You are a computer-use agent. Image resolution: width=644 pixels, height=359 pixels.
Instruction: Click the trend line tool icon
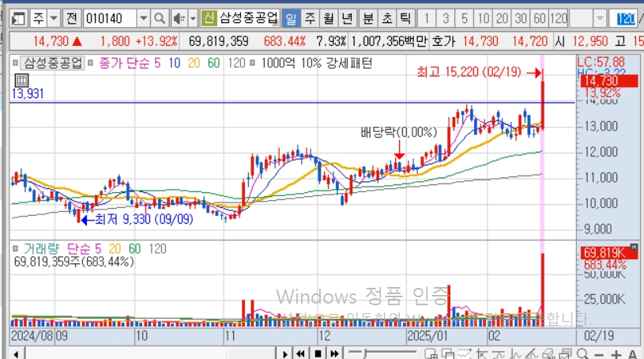[x=498, y=353]
